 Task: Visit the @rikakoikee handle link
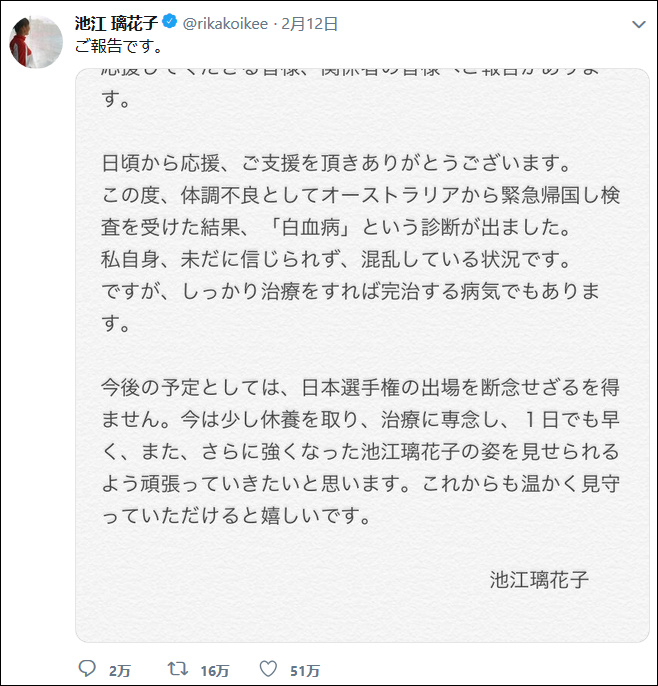[x=225, y=23]
